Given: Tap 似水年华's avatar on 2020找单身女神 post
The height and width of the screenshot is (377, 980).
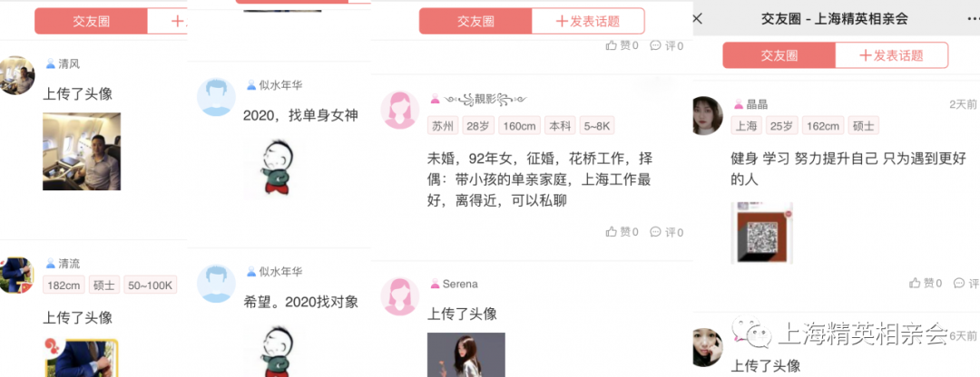Looking at the screenshot, I should (216, 97).
